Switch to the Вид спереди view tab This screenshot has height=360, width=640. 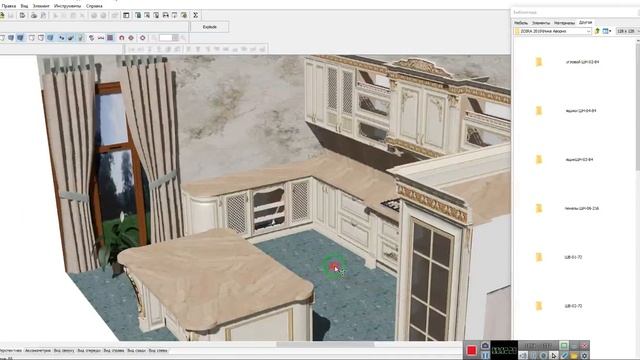click(x=89, y=351)
